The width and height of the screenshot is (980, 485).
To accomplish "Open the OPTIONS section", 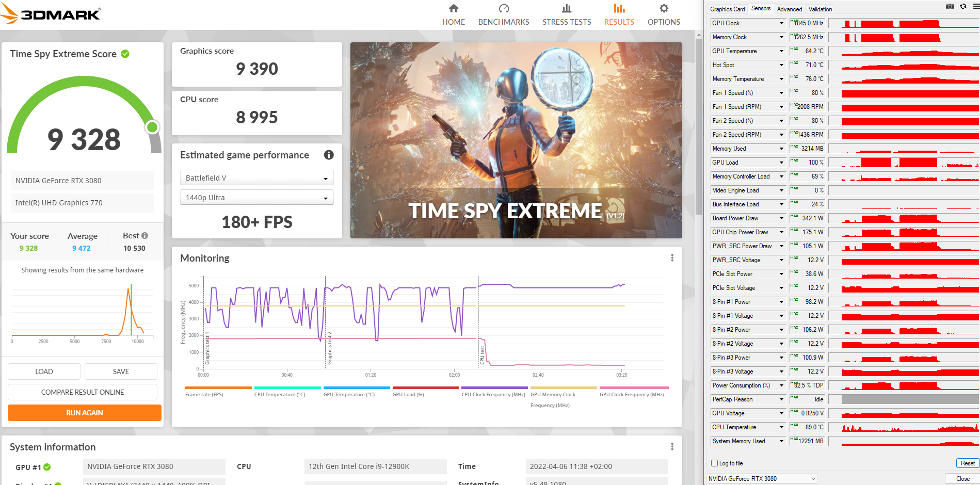I will pos(664,15).
